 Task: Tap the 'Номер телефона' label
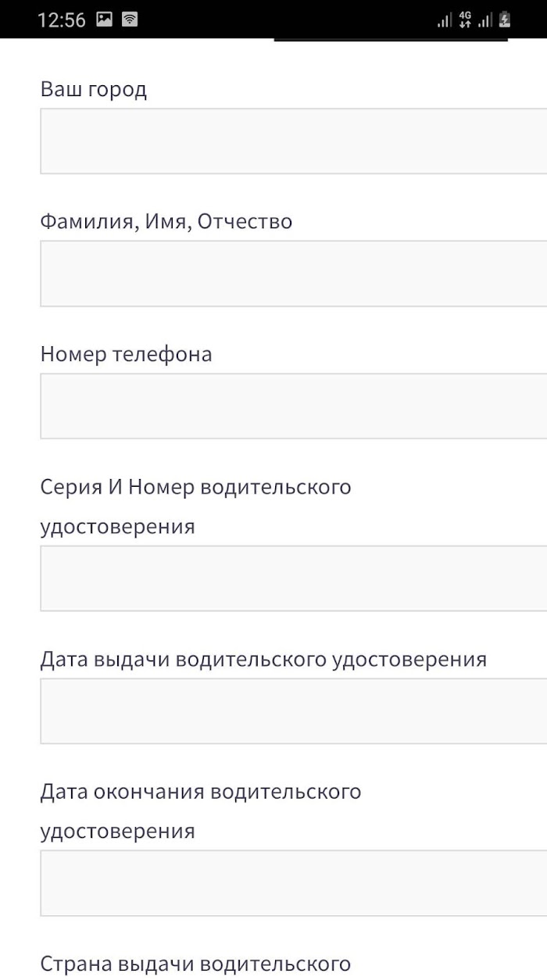126,354
